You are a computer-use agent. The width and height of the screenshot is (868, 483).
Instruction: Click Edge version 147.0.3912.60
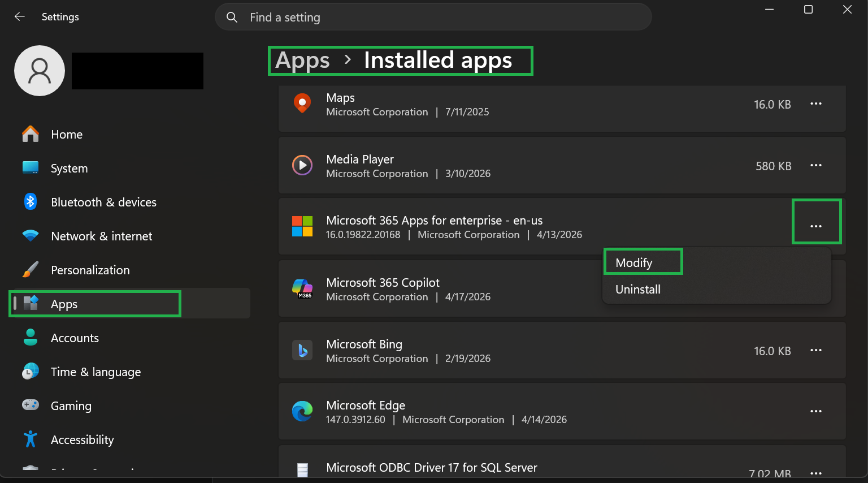355,420
